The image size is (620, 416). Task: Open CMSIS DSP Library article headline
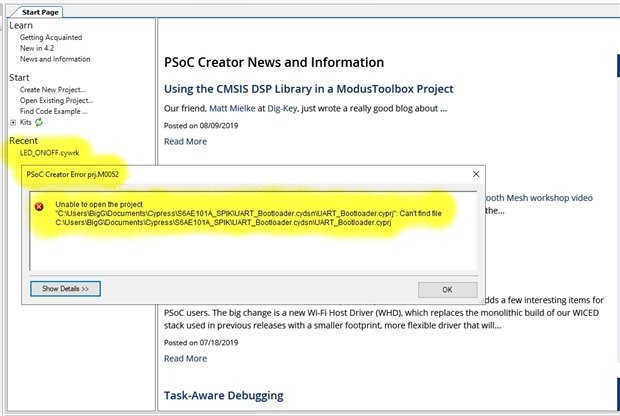click(x=308, y=89)
